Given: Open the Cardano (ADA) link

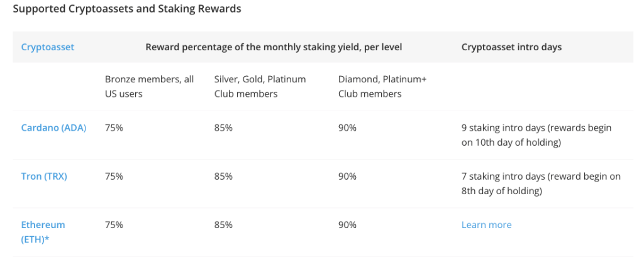Looking at the screenshot, I should (53, 128).
